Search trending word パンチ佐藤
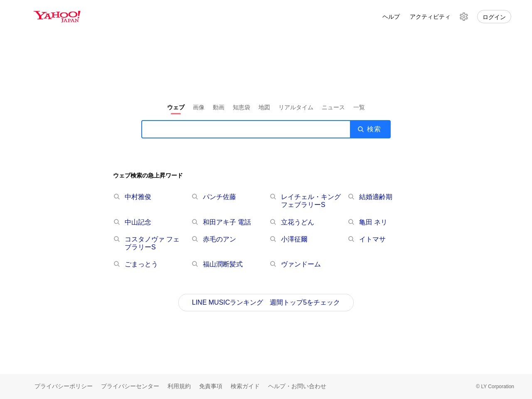This screenshot has width=532, height=399. [219, 197]
